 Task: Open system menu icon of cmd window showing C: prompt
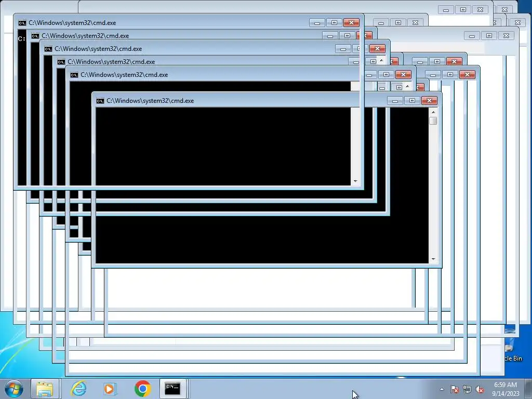pos(22,23)
